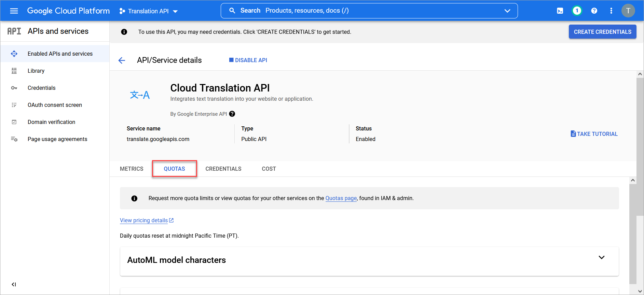Click the outer scrollbar up arrow

click(x=640, y=74)
